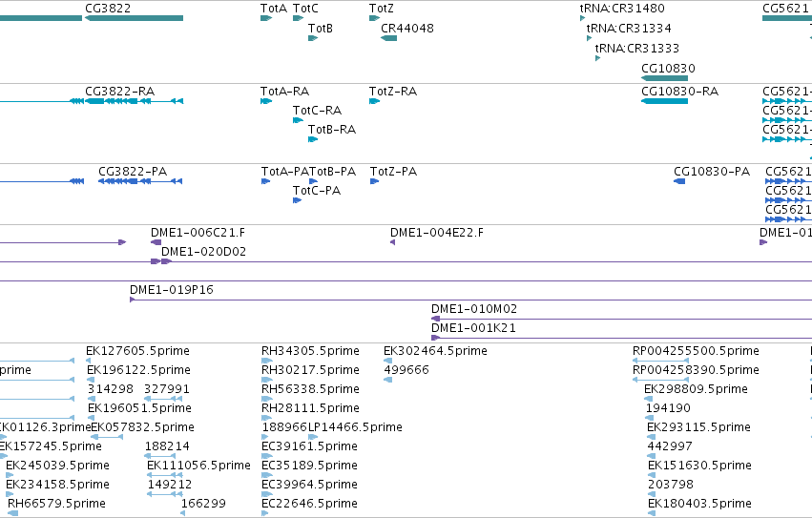Select EC39964.5prime EST
The image size is (812, 518).
(267, 494)
